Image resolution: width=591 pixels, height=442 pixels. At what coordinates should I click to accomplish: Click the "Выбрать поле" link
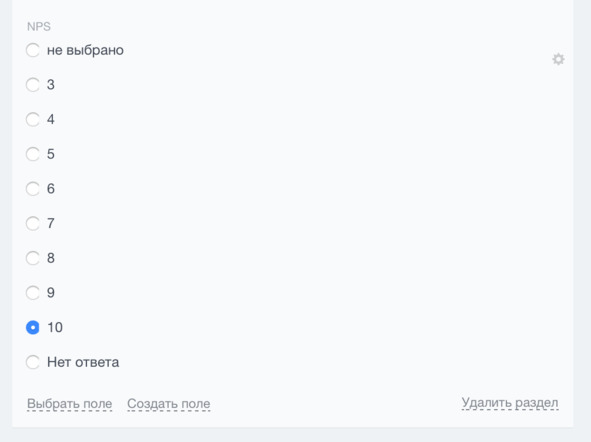click(69, 404)
